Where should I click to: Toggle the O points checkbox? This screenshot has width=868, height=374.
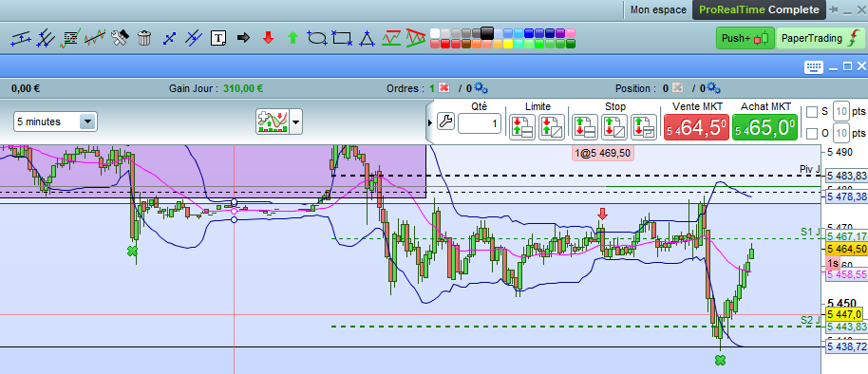pyautogui.click(x=812, y=133)
